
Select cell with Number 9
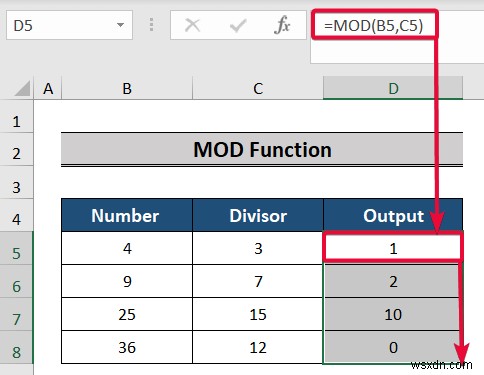coord(127,281)
